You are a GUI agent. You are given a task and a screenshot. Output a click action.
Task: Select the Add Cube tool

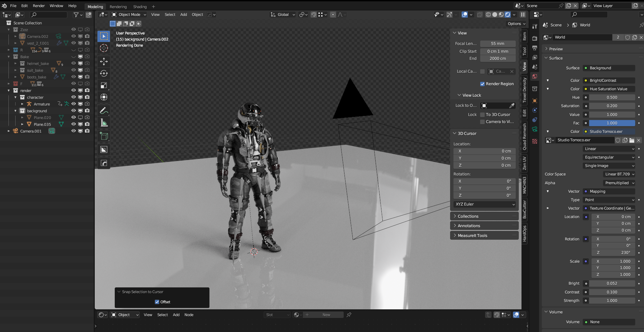(x=104, y=136)
